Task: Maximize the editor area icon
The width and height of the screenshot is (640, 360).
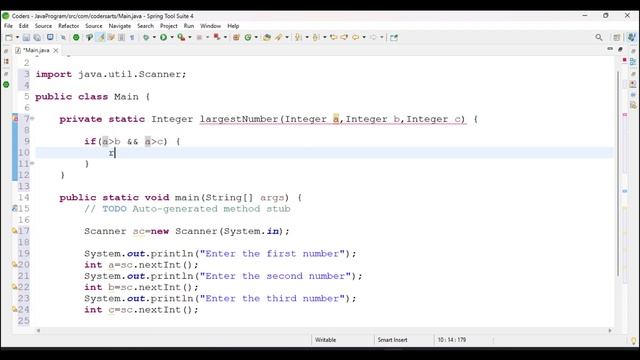Action: pyautogui.click(x=620, y=49)
